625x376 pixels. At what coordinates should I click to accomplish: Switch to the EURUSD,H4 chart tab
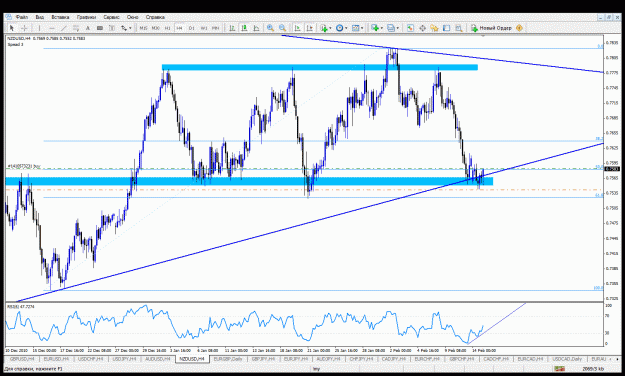(x=56, y=359)
